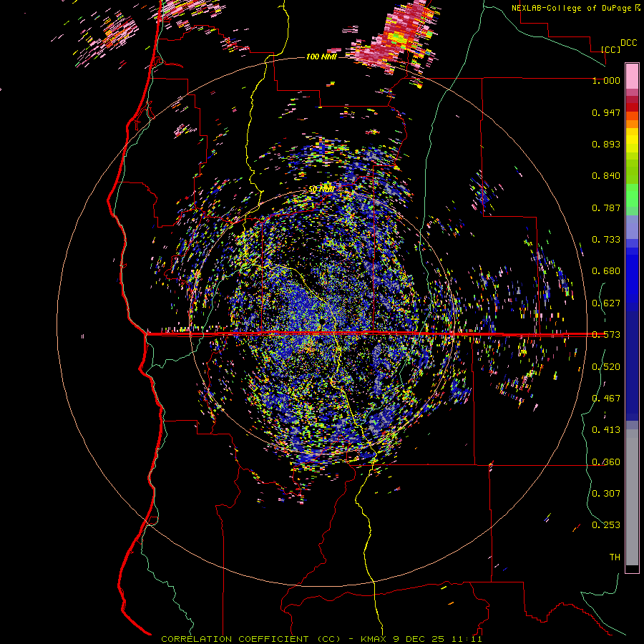The height and width of the screenshot is (644, 644).
Task: Pick the orange color bar segment
Action: [632, 124]
